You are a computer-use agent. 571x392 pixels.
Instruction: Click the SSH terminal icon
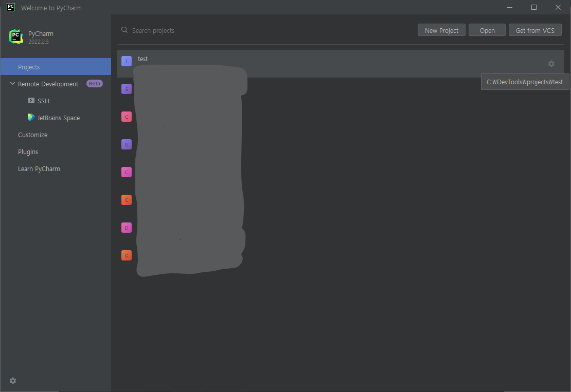click(x=31, y=100)
